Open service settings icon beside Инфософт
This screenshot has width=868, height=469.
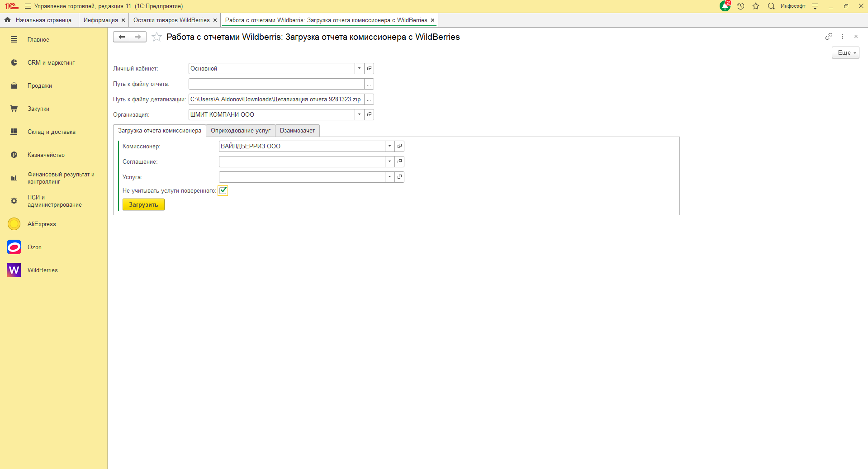tap(815, 6)
